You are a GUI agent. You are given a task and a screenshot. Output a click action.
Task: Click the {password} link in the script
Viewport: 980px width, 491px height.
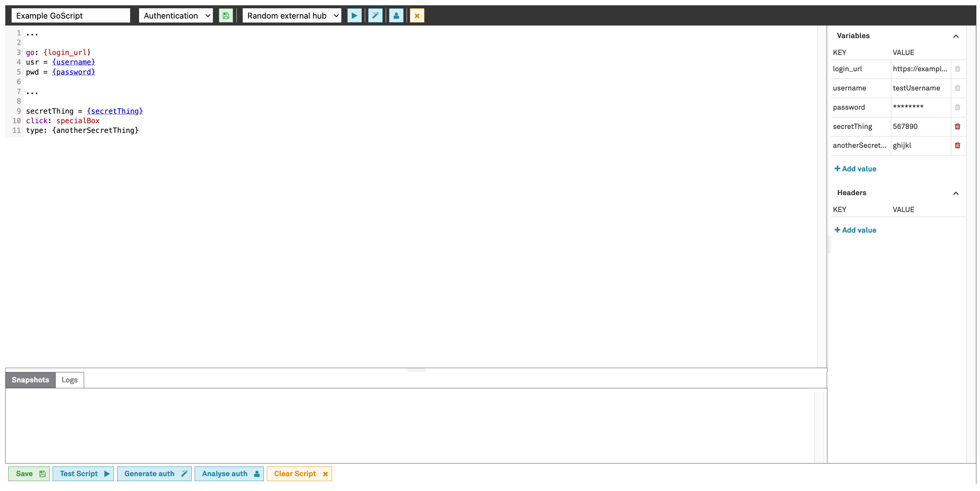pos(73,72)
